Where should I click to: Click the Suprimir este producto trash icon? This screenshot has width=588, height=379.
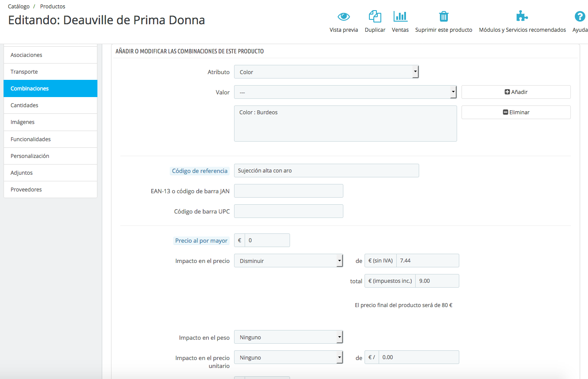[443, 17]
